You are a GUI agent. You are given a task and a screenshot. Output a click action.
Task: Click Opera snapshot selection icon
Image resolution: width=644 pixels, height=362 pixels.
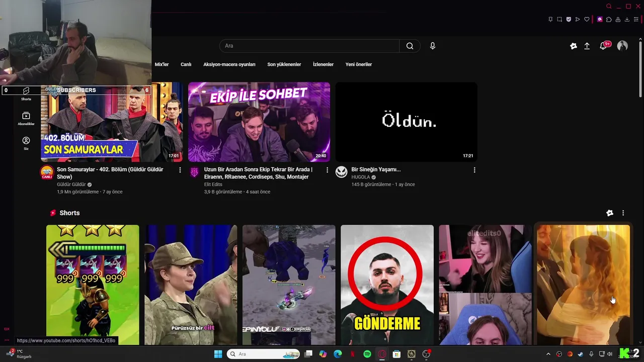(559, 20)
